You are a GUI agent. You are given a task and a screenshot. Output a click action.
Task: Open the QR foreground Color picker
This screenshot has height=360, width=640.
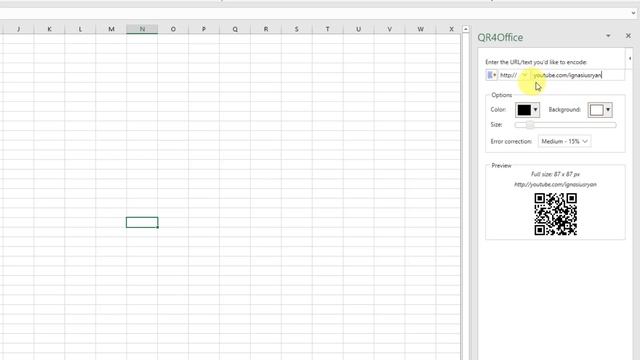[527, 110]
